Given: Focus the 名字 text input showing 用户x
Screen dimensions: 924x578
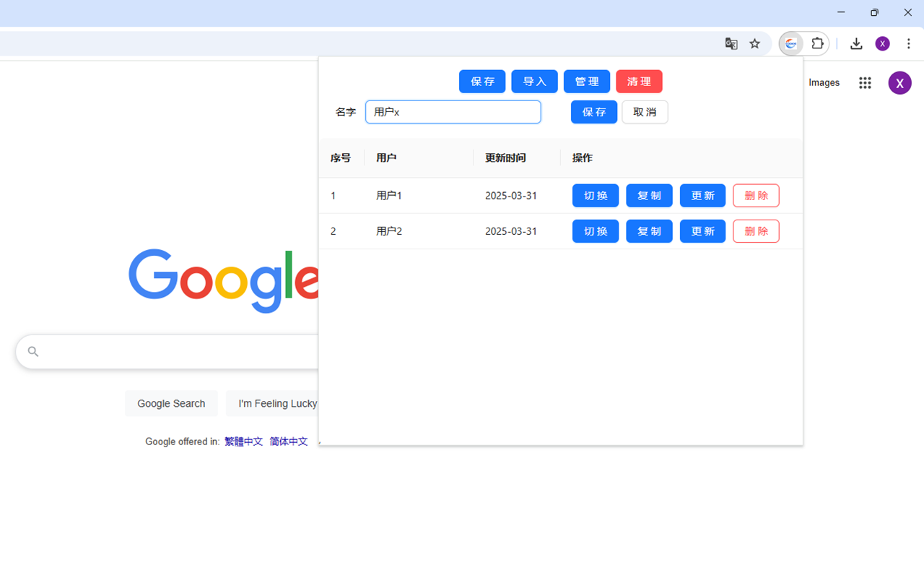Looking at the screenshot, I should point(453,111).
